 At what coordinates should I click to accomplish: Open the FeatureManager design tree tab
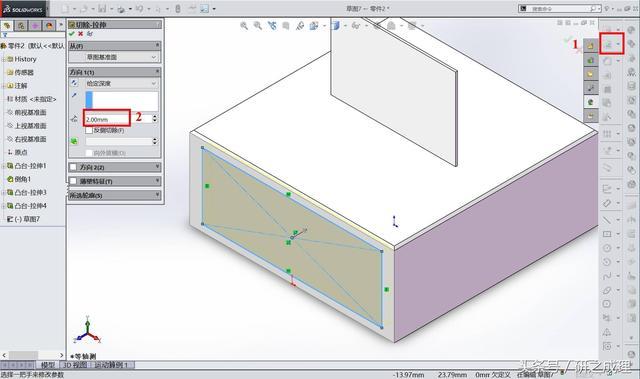click(x=7, y=26)
